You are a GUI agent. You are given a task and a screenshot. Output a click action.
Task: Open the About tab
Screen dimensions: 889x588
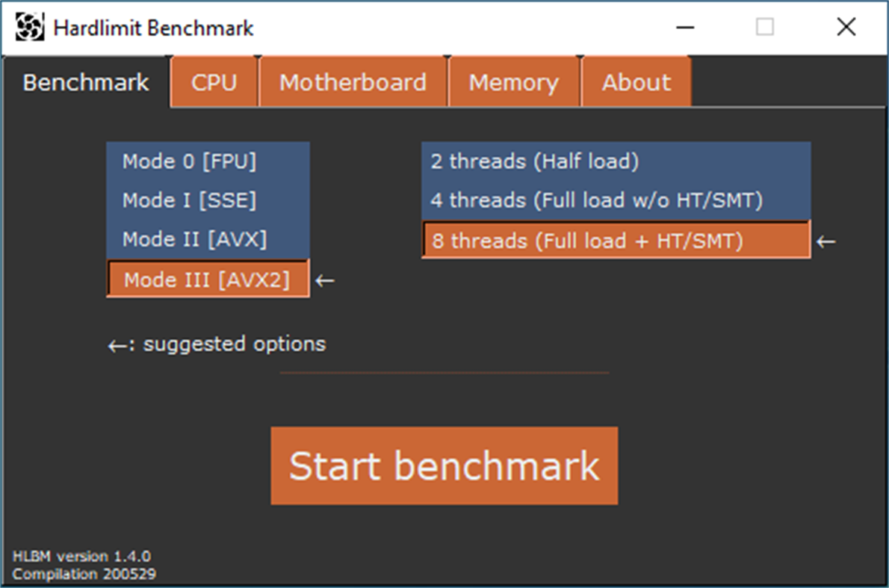pyautogui.click(x=636, y=82)
